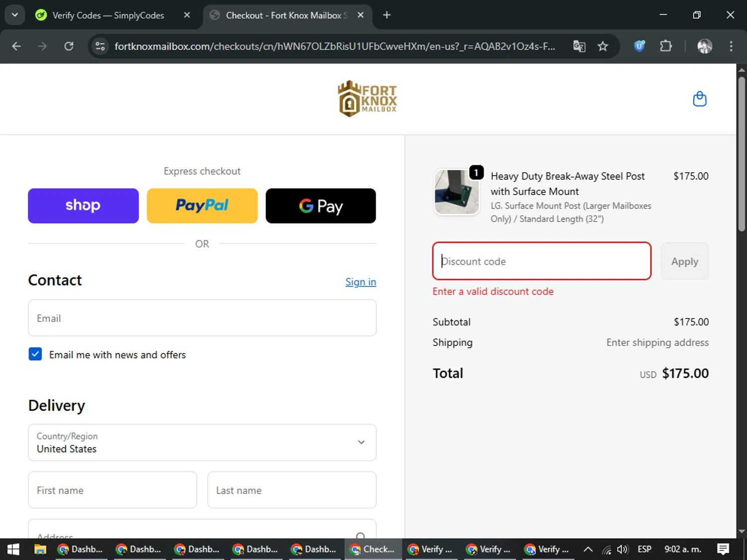Open the notification center icon
Screen dimensions: 747x560
pos(723,549)
